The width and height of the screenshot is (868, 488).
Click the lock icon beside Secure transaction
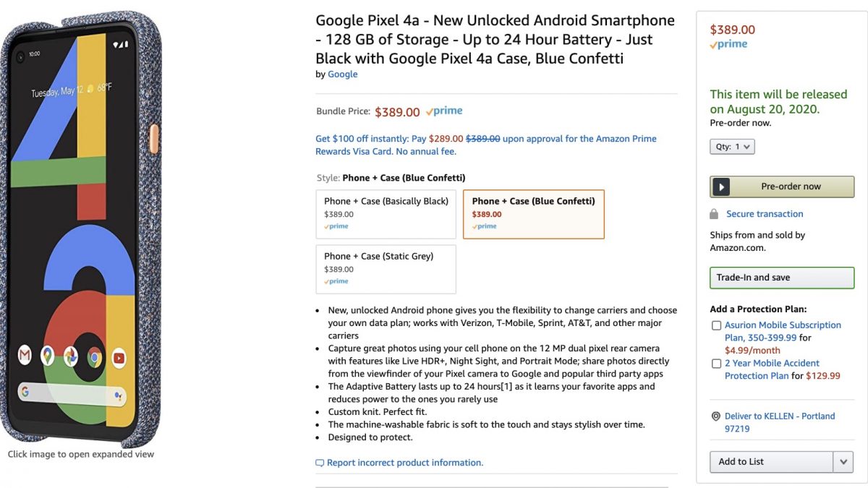[x=715, y=214]
